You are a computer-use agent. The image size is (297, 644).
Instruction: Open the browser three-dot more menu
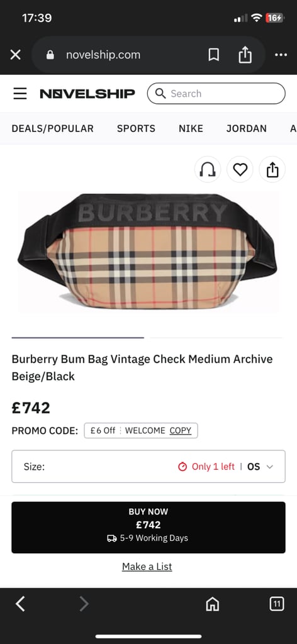point(281,55)
